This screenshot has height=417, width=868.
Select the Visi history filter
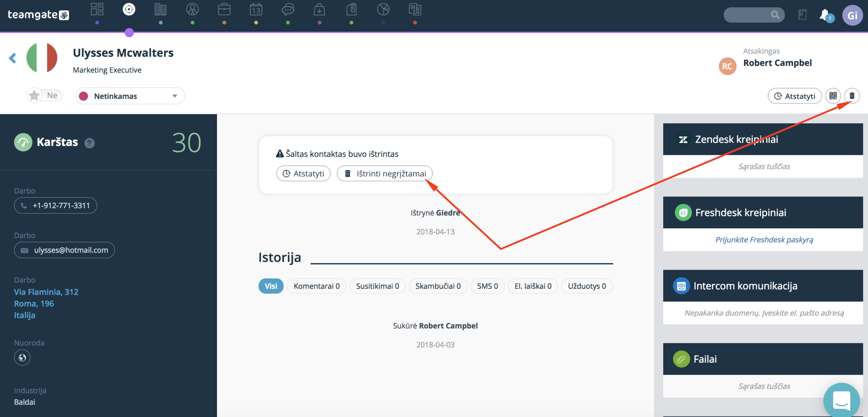pyautogui.click(x=271, y=286)
